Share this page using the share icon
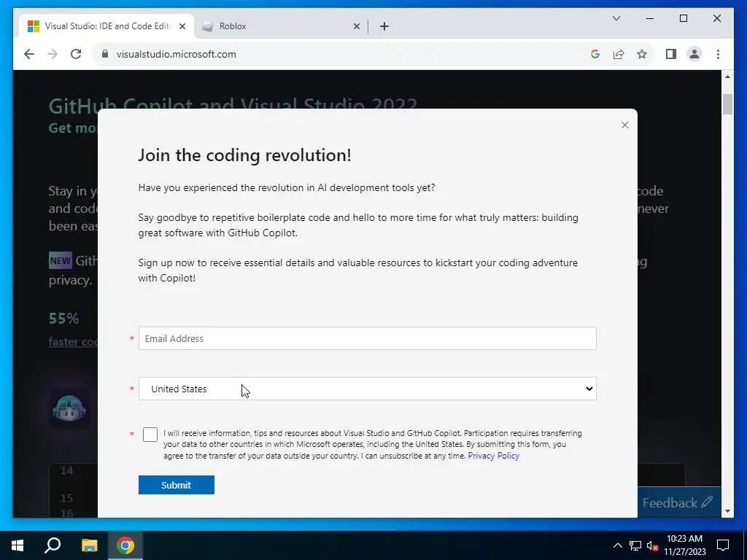This screenshot has height=560, width=747. point(619,54)
